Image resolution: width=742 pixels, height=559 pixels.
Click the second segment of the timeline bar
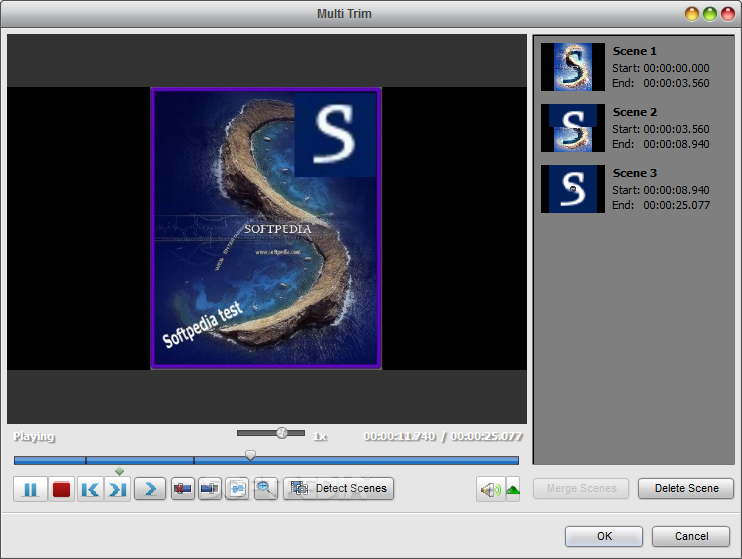point(140,460)
